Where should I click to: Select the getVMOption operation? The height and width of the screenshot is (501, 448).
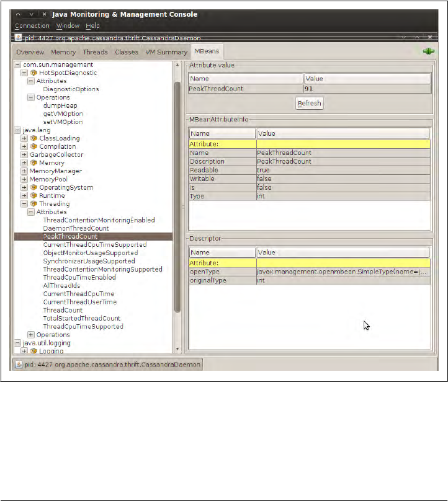(x=63, y=113)
